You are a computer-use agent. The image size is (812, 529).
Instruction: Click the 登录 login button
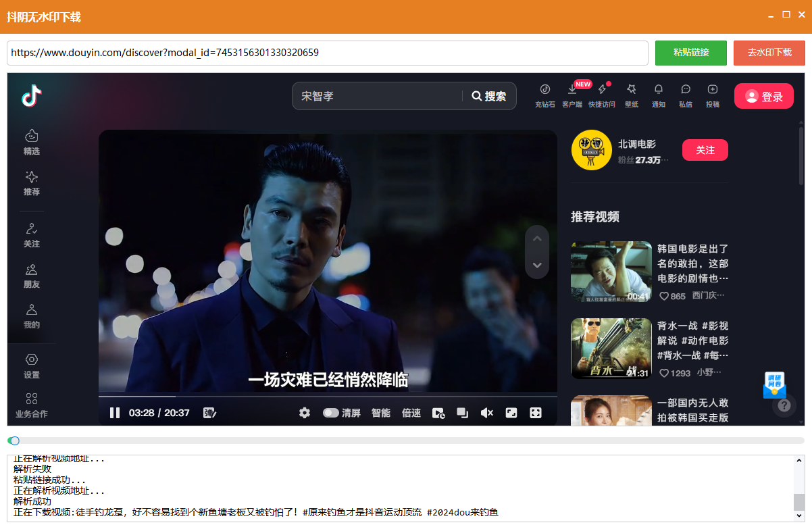click(x=764, y=96)
